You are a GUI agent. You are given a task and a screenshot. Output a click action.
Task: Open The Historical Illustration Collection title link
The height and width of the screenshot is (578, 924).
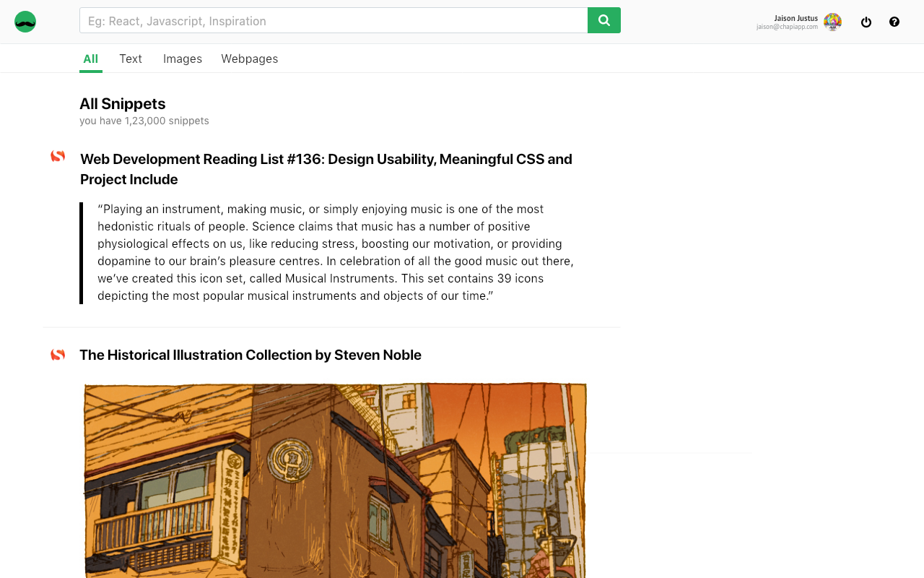click(x=250, y=355)
